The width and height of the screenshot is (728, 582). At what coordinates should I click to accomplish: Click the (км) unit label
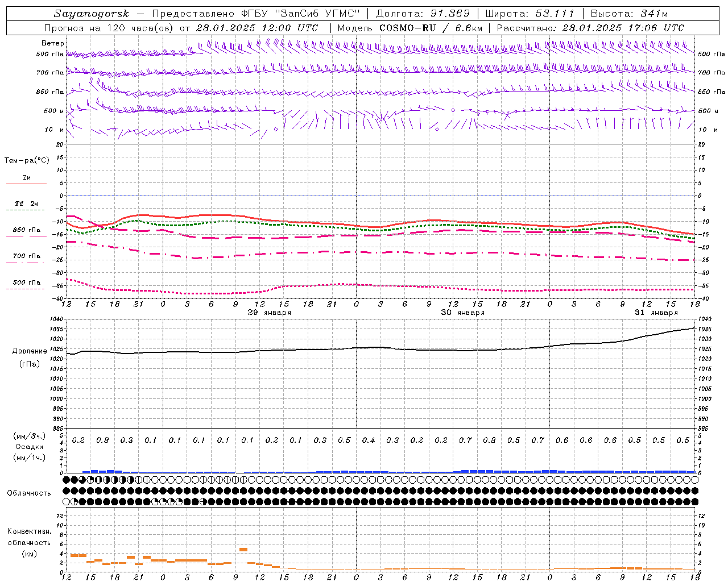coord(30,554)
